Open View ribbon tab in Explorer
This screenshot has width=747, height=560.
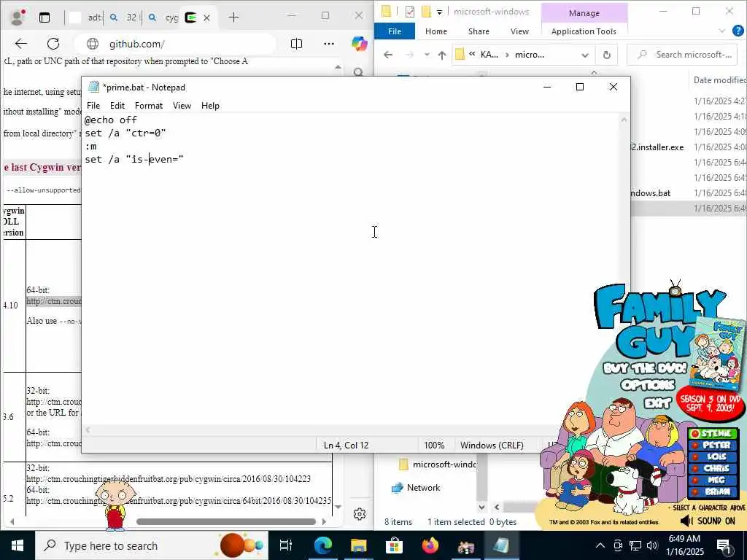[519, 31]
